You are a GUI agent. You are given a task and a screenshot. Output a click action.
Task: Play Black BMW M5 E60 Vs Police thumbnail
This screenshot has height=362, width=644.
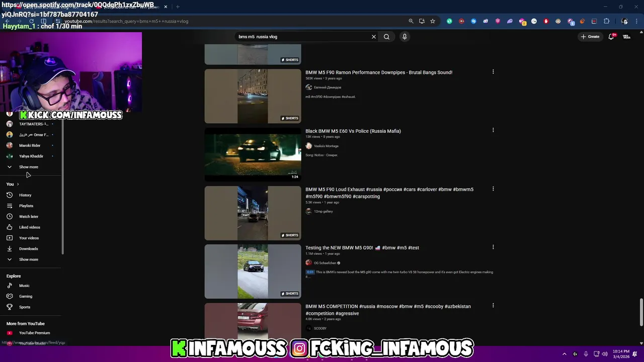[253, 154]
